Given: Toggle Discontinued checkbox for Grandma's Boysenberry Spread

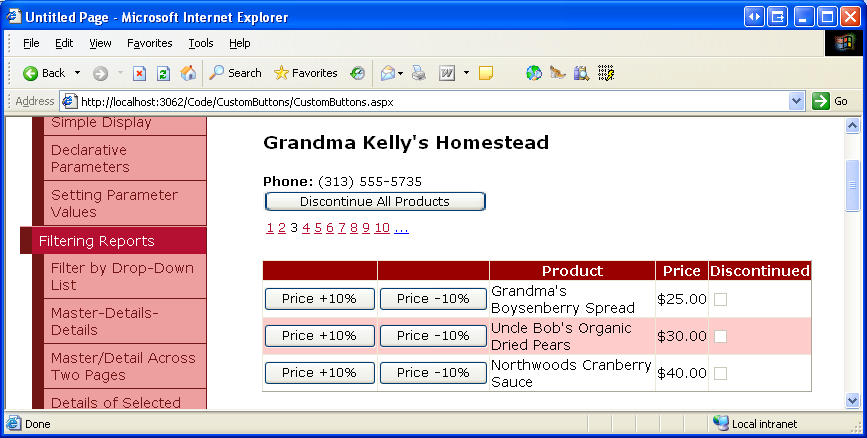Looking at the screenshot, I should point(720,299).
